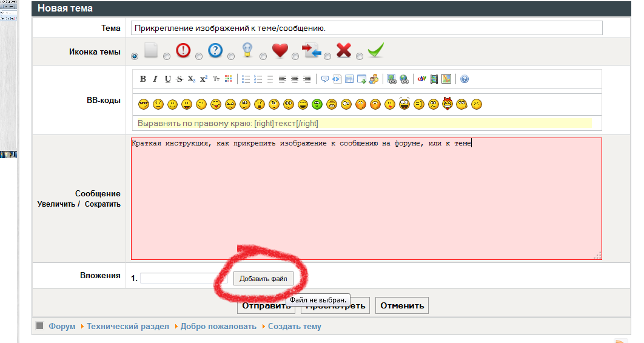The image size is (644, 343).
Task: Go to Технический раздел breadcrumb
Action: click(127, 326)
